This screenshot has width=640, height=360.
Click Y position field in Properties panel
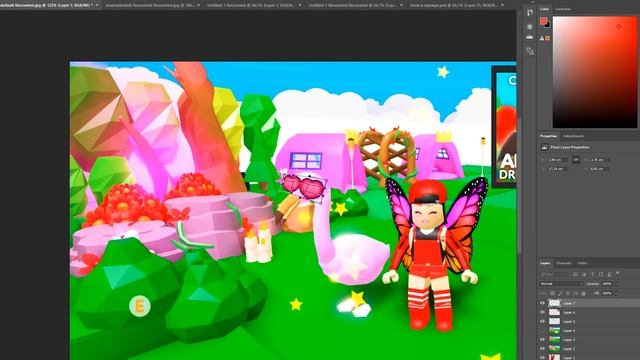(x=600, y=169)
